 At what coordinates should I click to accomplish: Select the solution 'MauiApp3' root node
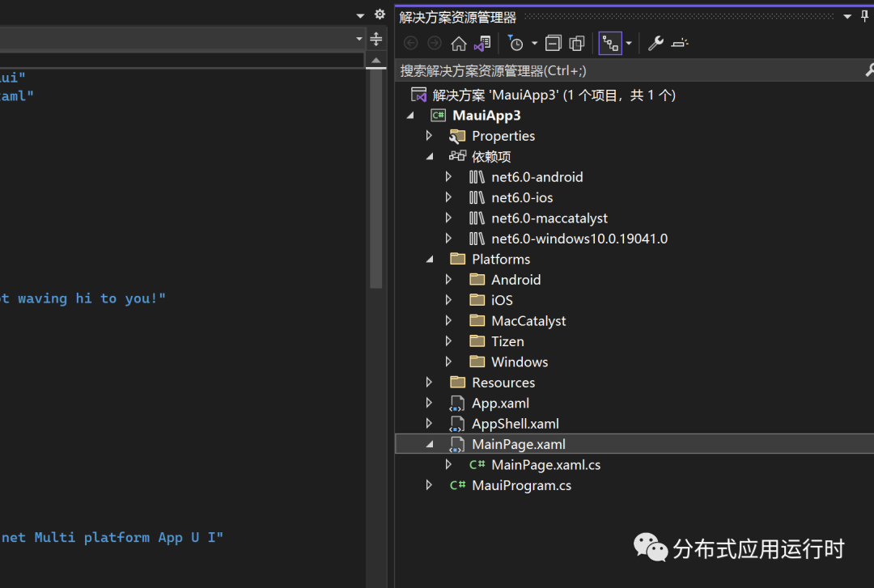tap(554, 95)
